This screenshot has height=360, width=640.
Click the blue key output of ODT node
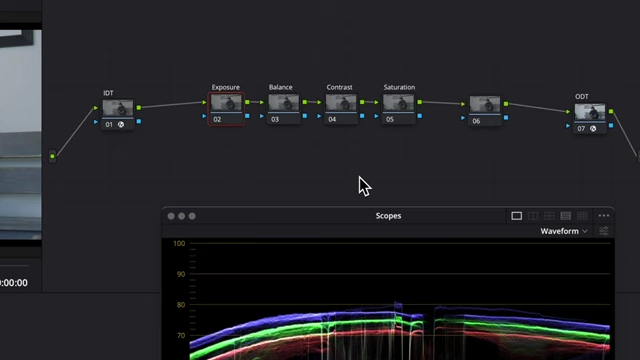[x=611, y=125]
